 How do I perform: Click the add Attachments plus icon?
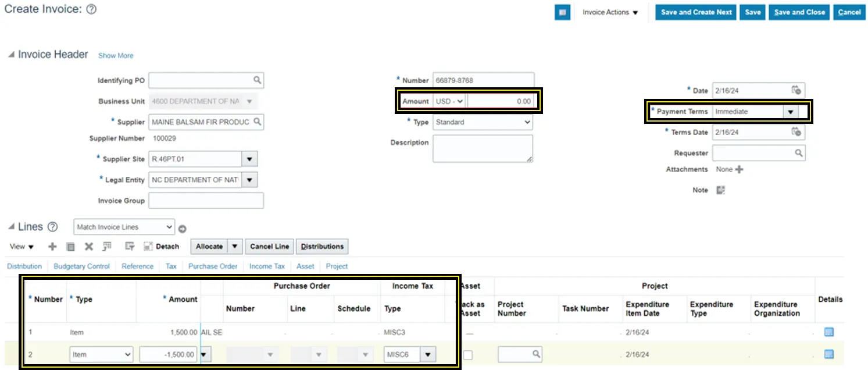point(740,169)
